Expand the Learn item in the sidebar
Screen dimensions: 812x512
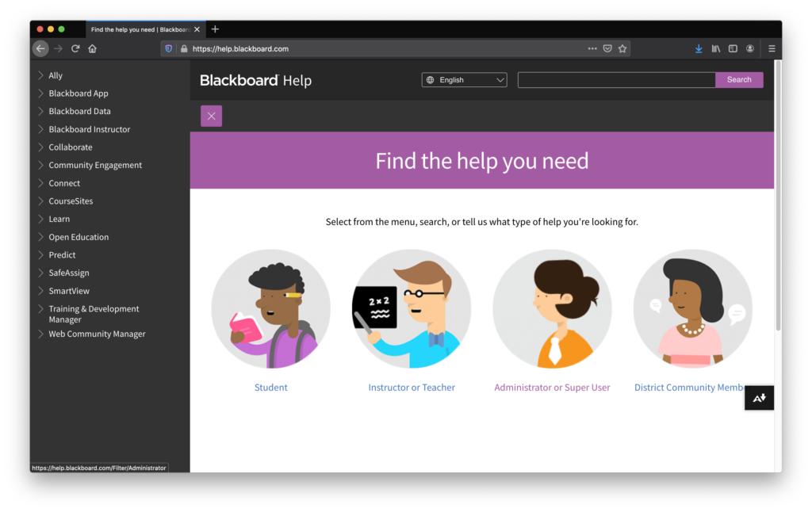tap(59, 220)
